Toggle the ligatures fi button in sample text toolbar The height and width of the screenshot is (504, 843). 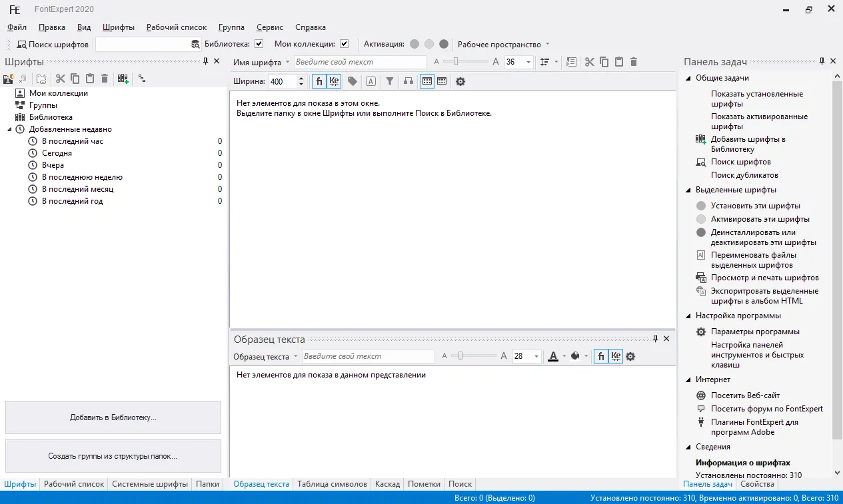click(x=601, y=356)
